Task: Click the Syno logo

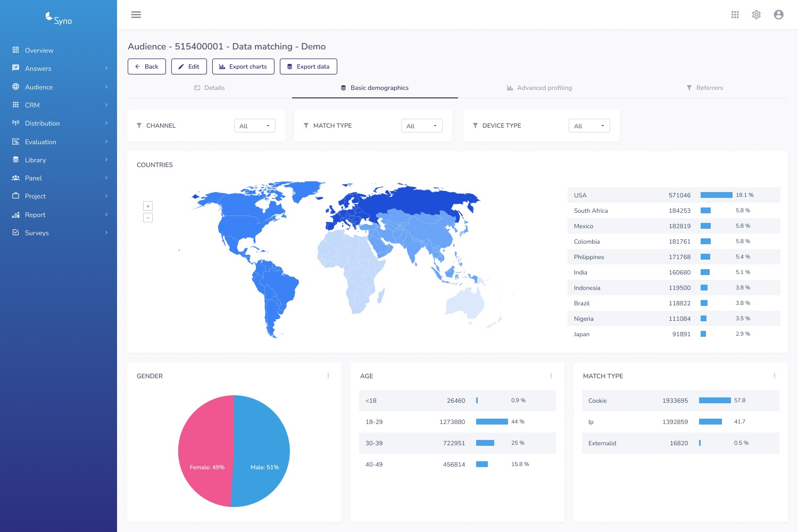Action: pos(59,19)
